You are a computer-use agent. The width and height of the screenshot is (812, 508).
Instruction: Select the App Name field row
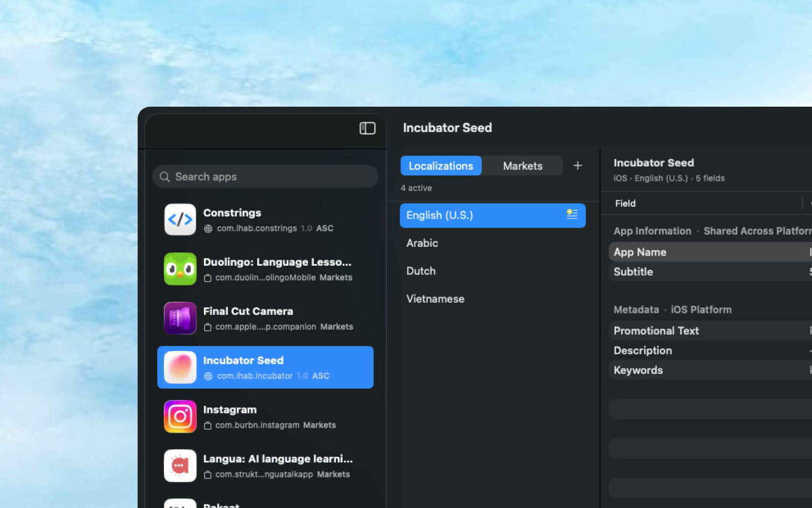click(710, 252)
